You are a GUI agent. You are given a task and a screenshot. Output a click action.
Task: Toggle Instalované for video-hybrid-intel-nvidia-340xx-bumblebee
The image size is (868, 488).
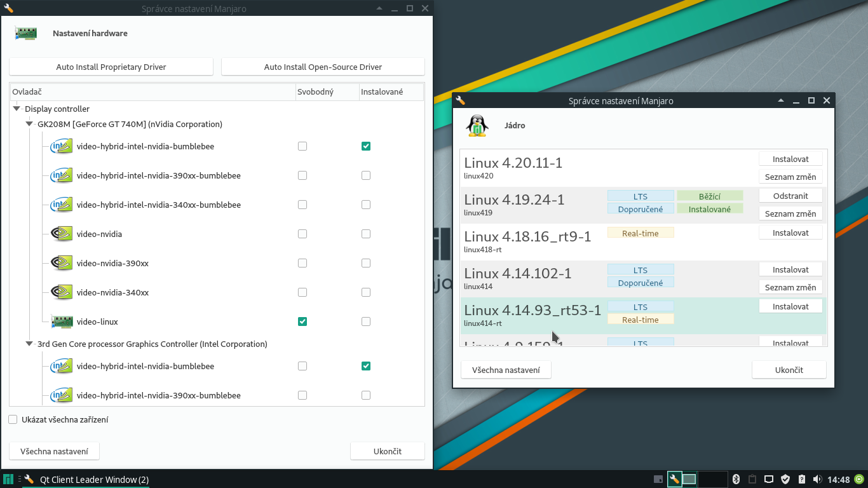(x=366, y=205)
